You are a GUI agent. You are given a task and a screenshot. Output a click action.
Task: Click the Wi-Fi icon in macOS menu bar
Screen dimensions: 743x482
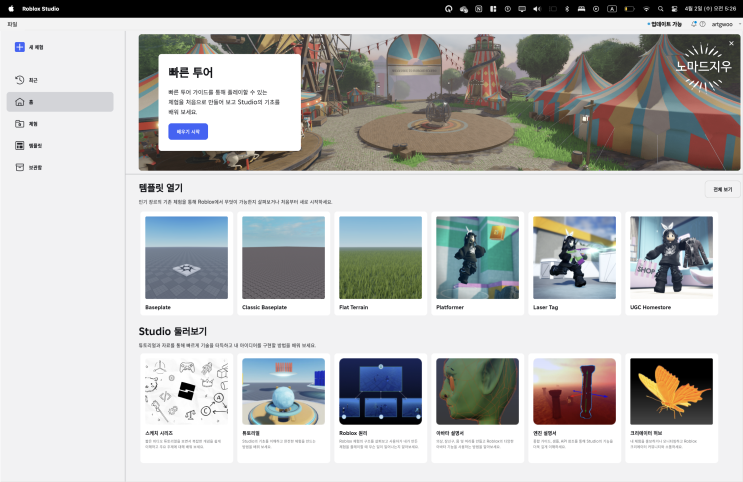645,8
